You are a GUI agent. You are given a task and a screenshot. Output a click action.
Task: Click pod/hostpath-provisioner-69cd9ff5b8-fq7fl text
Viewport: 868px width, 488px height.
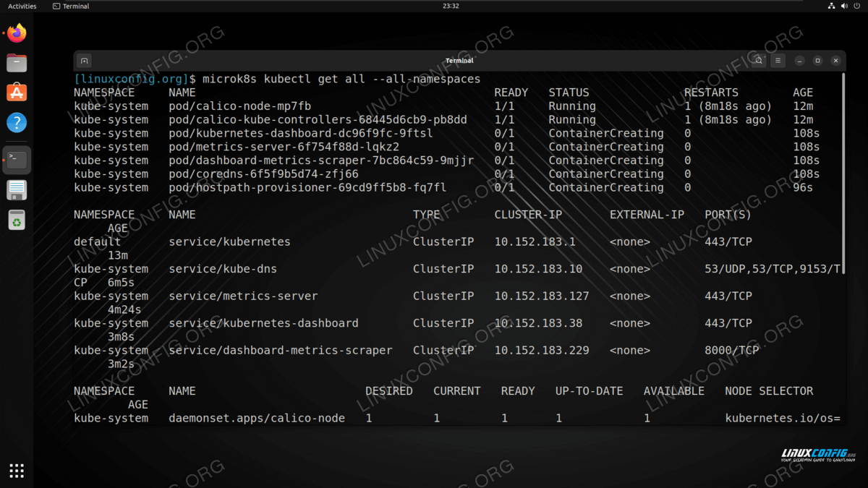pos(307,187)
